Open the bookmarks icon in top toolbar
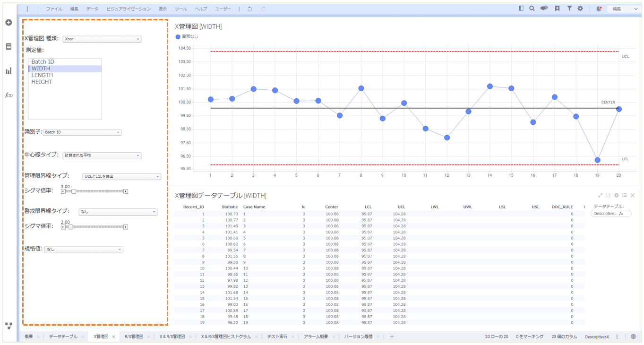 (x=558, y=9)
